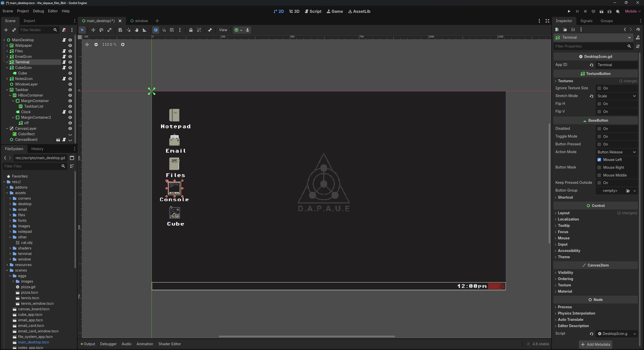Select the Ruler Mode triangle tool
The width and height of the screenshot is (644, 350).
tap(145, 30)
